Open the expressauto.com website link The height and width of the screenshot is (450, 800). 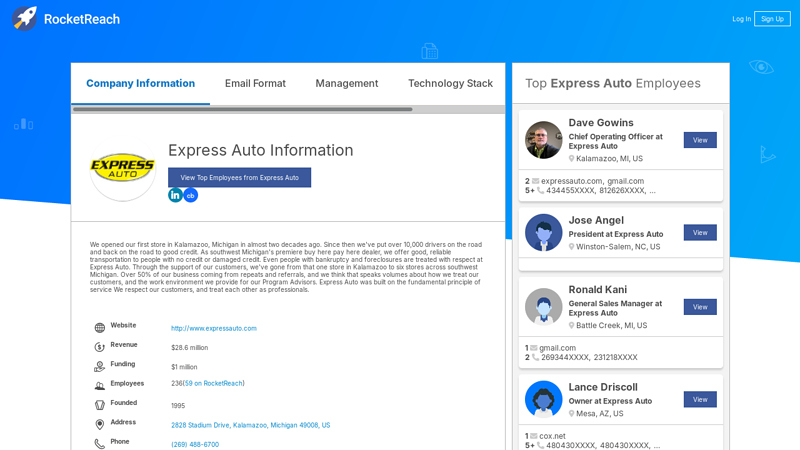click(214, 329)
